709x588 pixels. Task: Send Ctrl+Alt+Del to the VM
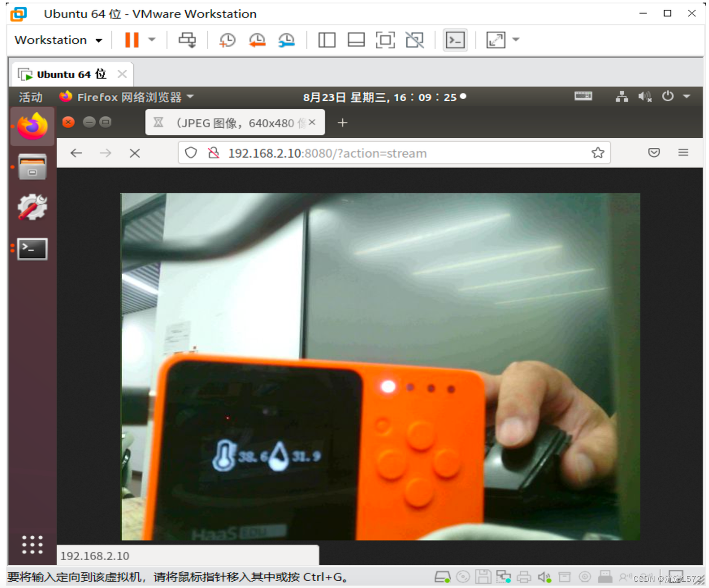tap(187, 40)
